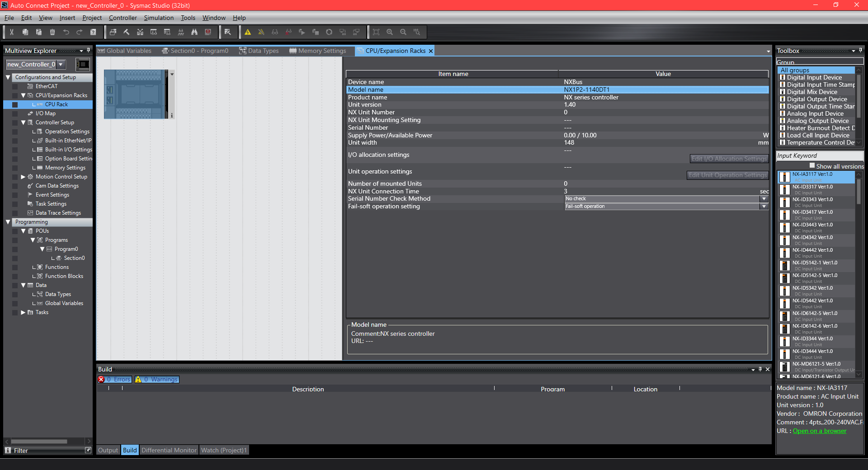Open the Watch (Project)1 tab

tap(224, 450)
